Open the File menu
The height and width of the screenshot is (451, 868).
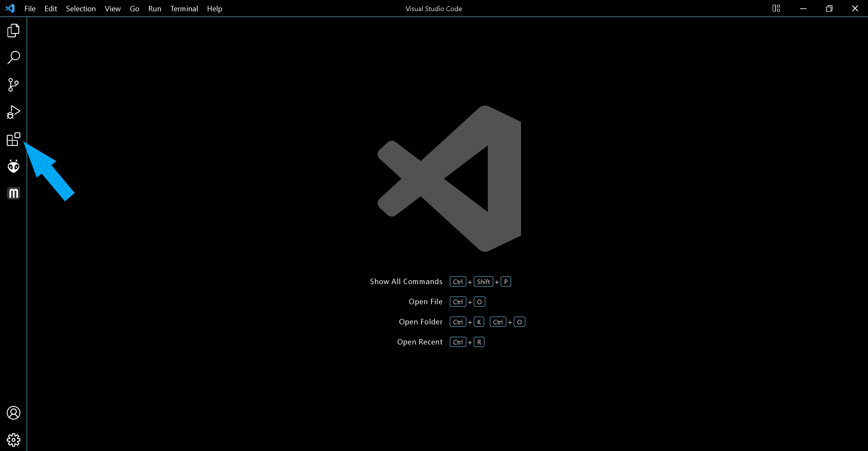coord(30,9)
